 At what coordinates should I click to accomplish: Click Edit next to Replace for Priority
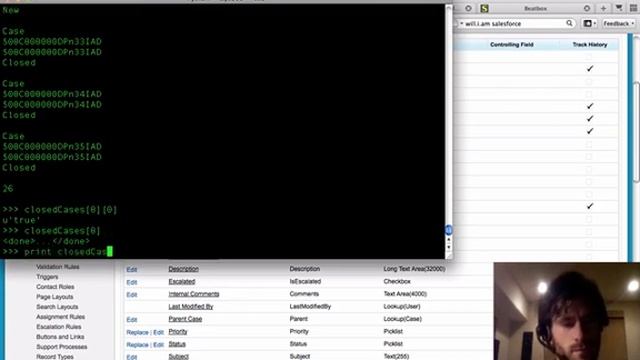click(158, 332)
